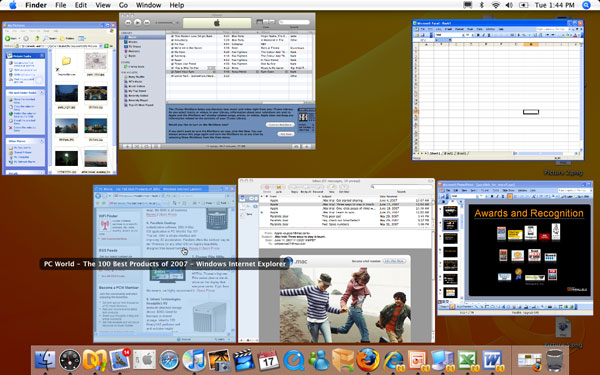The height and width of the screenshot is (375, 600).
Task: Select the top slide thumbnail in PowerPoint
Action: [450, 211]
